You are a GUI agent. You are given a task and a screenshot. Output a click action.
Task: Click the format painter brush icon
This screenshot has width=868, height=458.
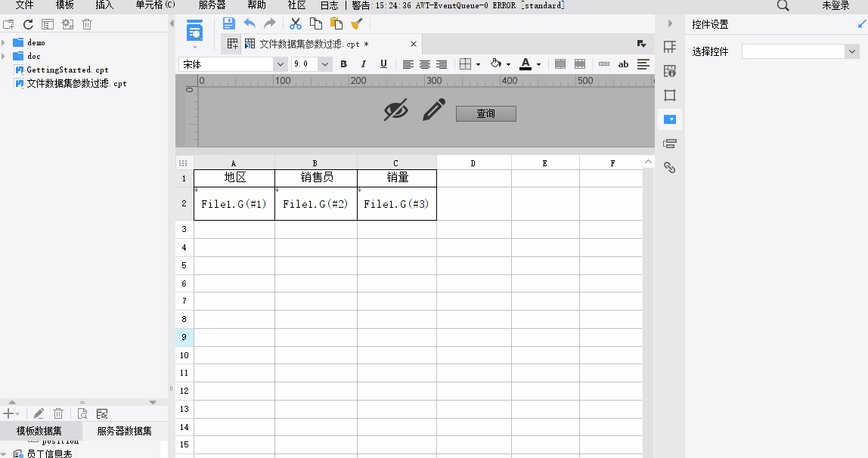(356, 23)
